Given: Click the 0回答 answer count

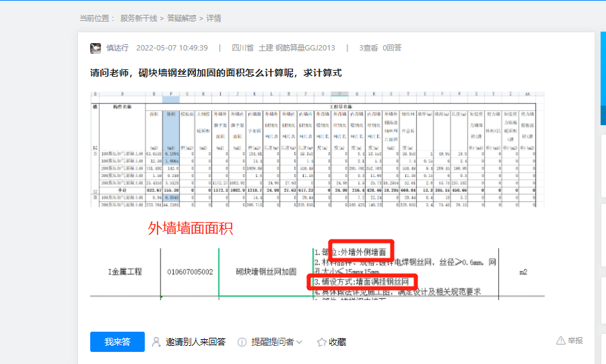Looking at the screenshot, I should coord(392,48).
